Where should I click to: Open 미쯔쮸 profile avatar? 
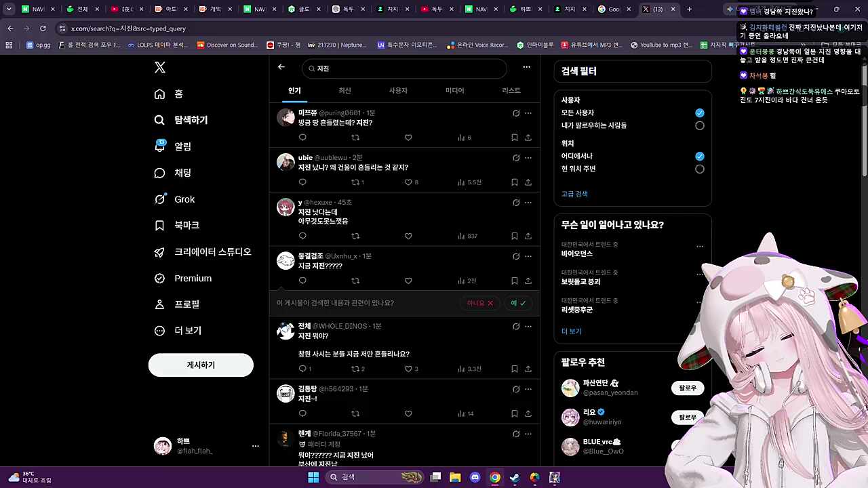click(285, 117)
